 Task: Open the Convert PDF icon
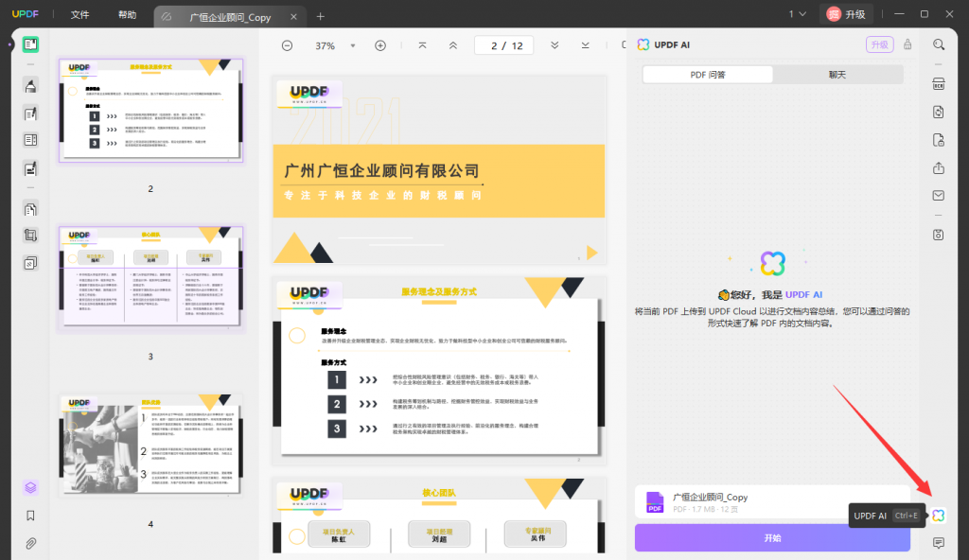[938, 112]
